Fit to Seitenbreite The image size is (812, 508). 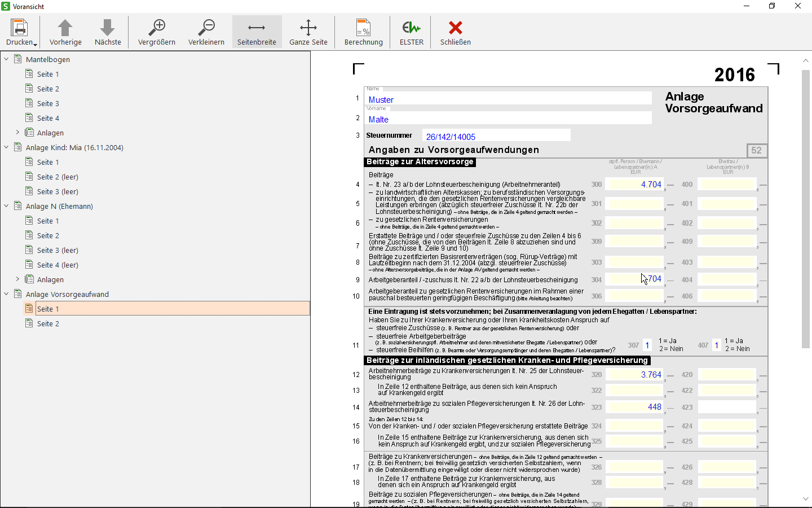tap(257, 32)
